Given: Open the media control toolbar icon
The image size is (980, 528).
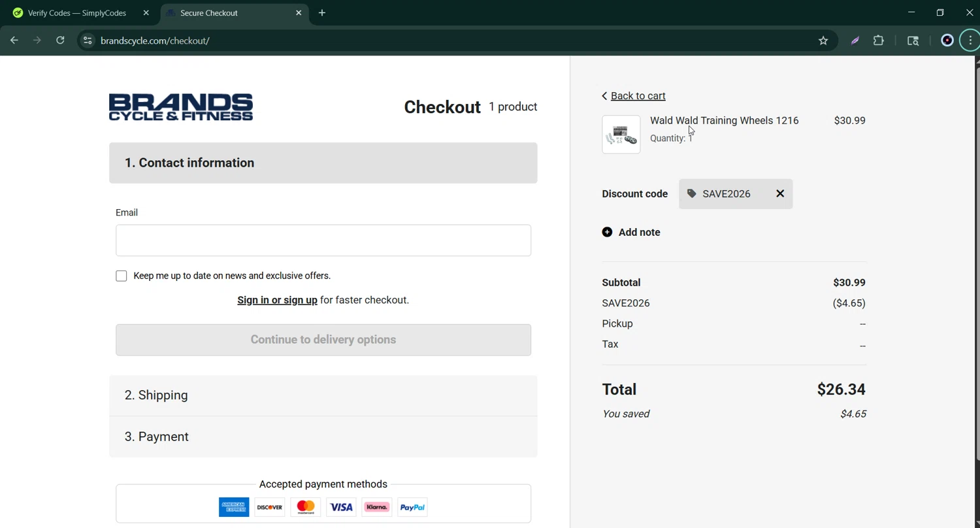Looking at the screenshot, I should click(x=913, y=41).
